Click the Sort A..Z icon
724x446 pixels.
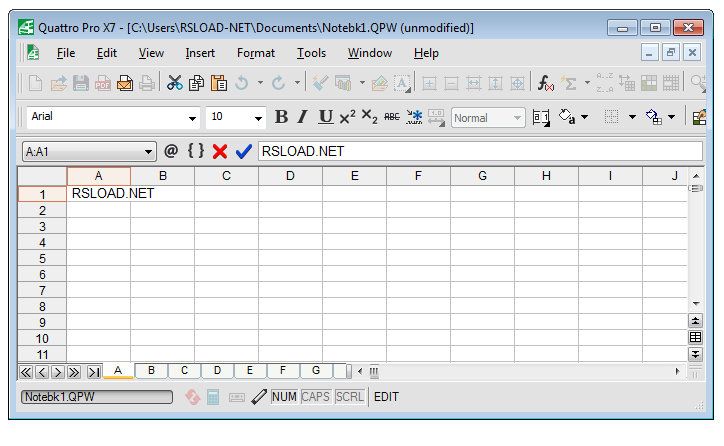(605, 84)
